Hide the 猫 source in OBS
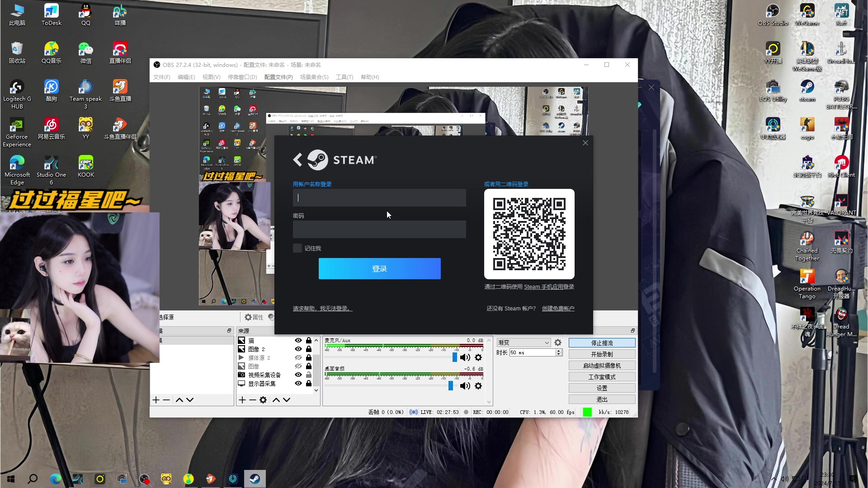Screen dimensions: 868x488 (298, 341)
